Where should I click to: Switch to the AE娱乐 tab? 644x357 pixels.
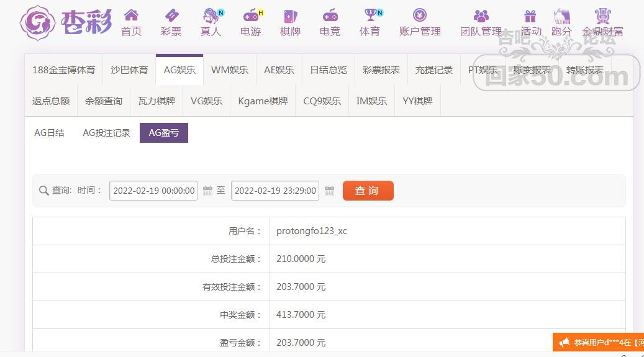(279, 70)
